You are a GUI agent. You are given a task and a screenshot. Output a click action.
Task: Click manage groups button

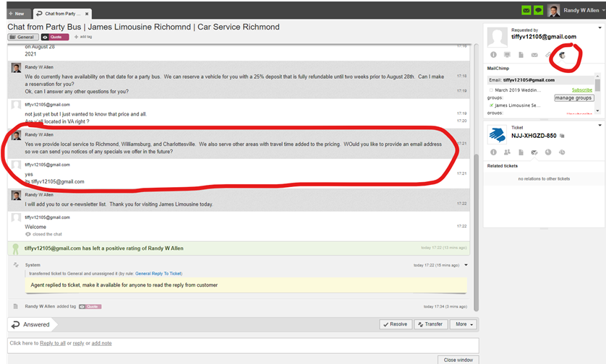(x=573, y=98)
